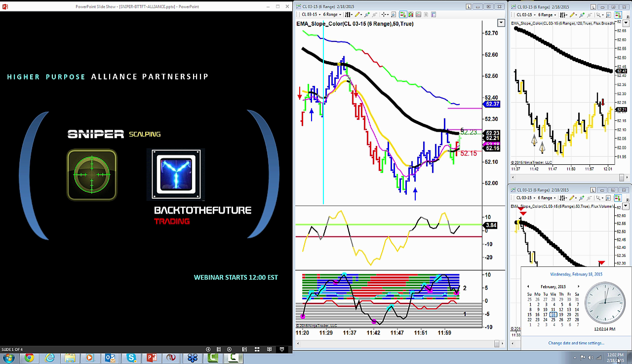The image size is (632, 364).
Task: Click the February, 2015 calendar header
Action: 553,287
